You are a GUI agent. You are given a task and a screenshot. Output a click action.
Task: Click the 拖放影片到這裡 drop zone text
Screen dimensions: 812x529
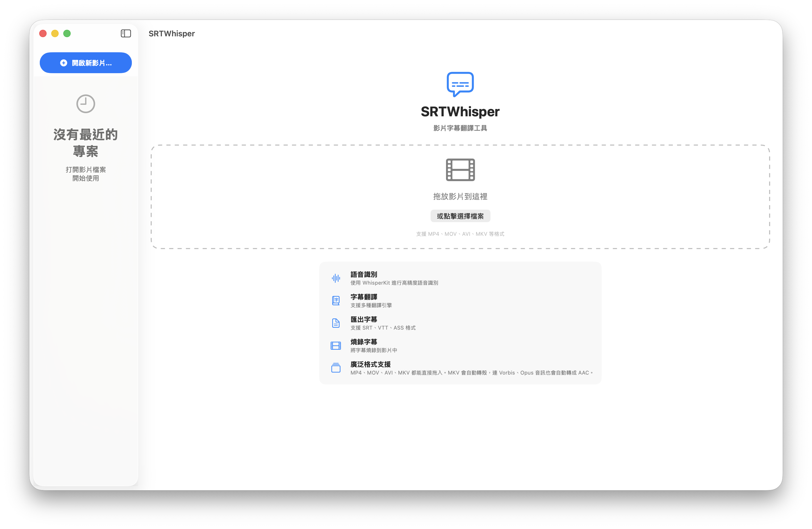(x=460, y=196)
